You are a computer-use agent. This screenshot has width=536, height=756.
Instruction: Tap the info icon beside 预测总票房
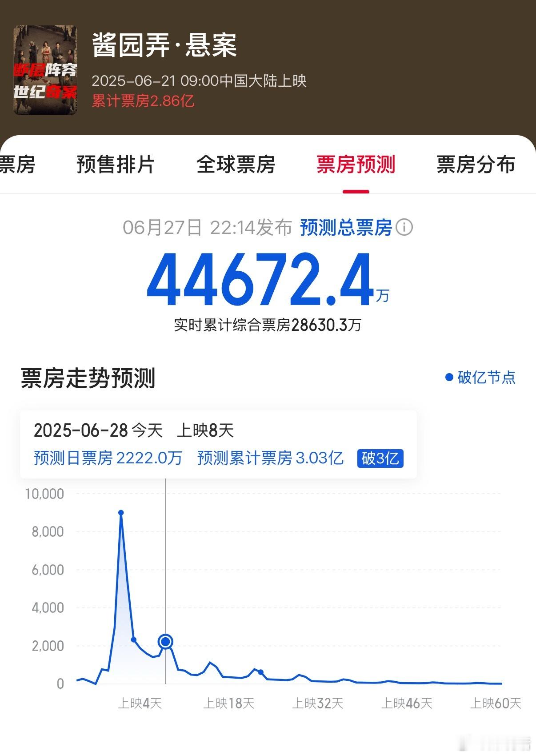[404, 228]
